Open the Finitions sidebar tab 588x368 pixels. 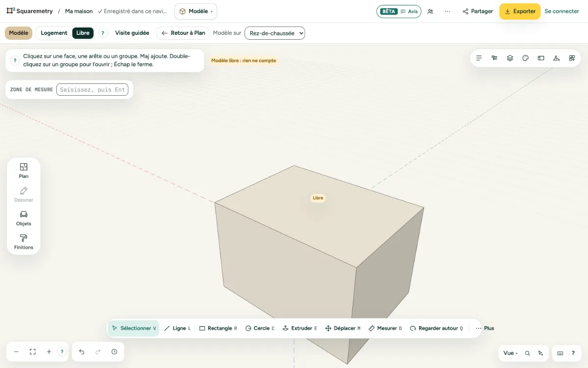(x=24, y=242)
